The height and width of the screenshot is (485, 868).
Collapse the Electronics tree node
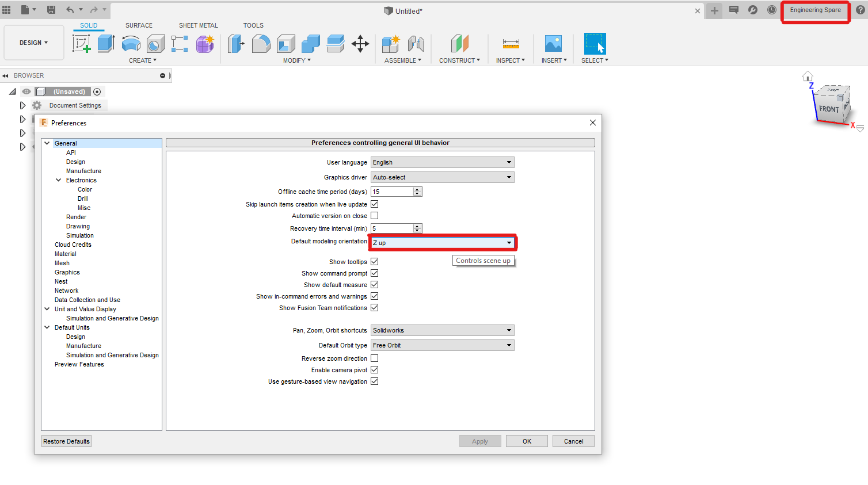pos(59,180)
